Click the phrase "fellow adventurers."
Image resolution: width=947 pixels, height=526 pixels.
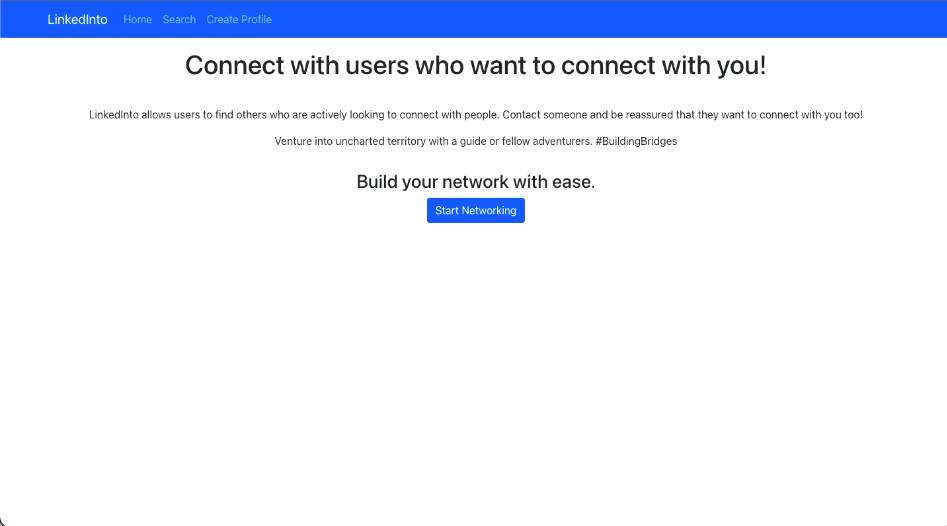point(547,141)
